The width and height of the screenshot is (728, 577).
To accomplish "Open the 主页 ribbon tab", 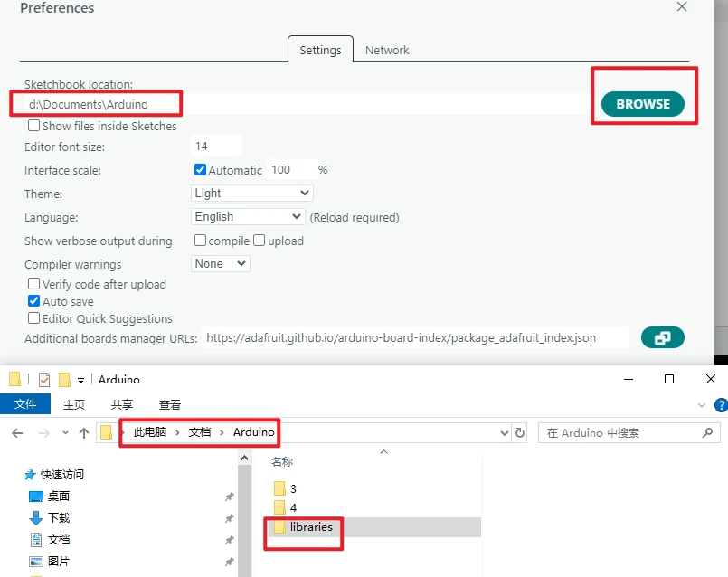I will [74, 404].
